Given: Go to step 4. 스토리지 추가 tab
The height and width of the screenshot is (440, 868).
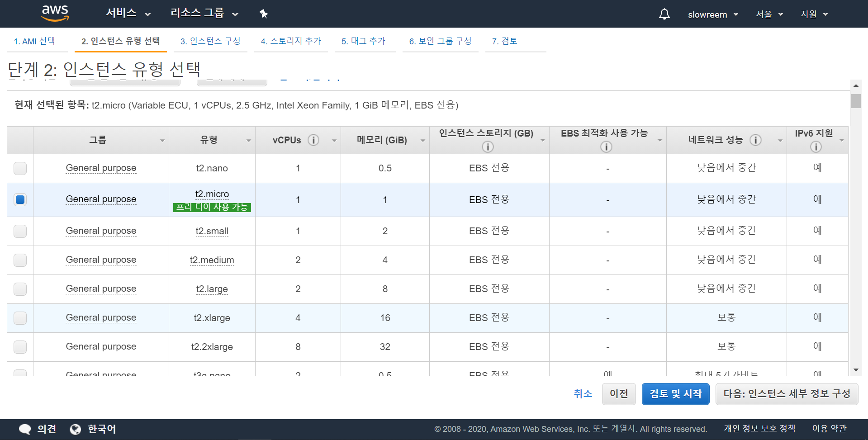Looking at the screenshot, I should tap(291, 41).
